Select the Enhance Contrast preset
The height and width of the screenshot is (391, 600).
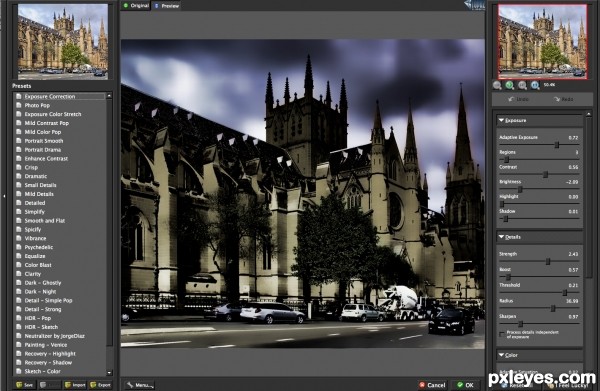(x=46, y=158)
